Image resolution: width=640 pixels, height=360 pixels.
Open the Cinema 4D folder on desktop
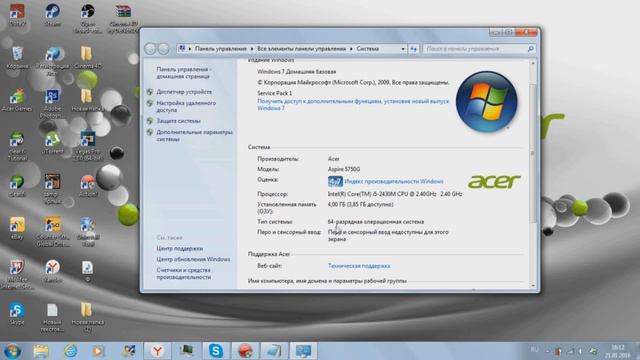pyautogui.click(x=87, y=57)
